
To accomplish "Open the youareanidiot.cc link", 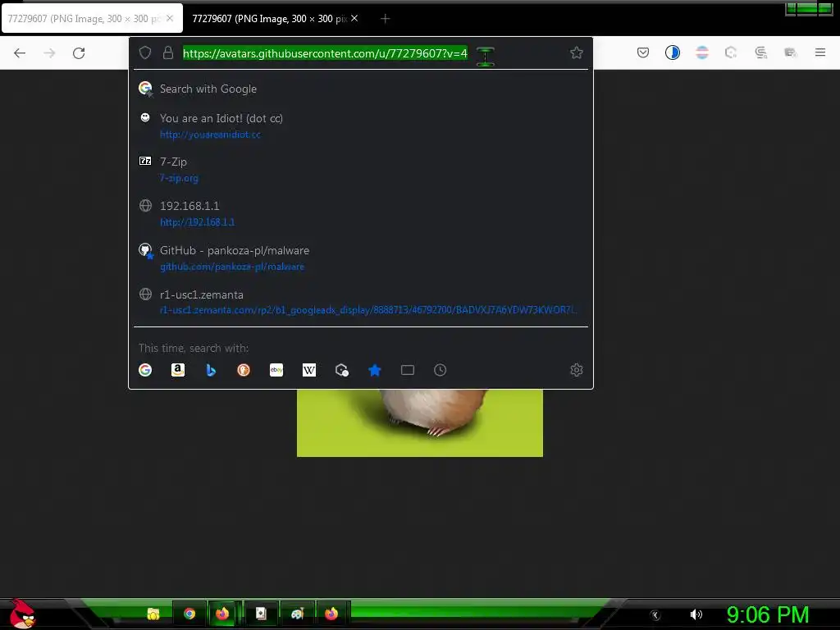I will coord(210,135).
